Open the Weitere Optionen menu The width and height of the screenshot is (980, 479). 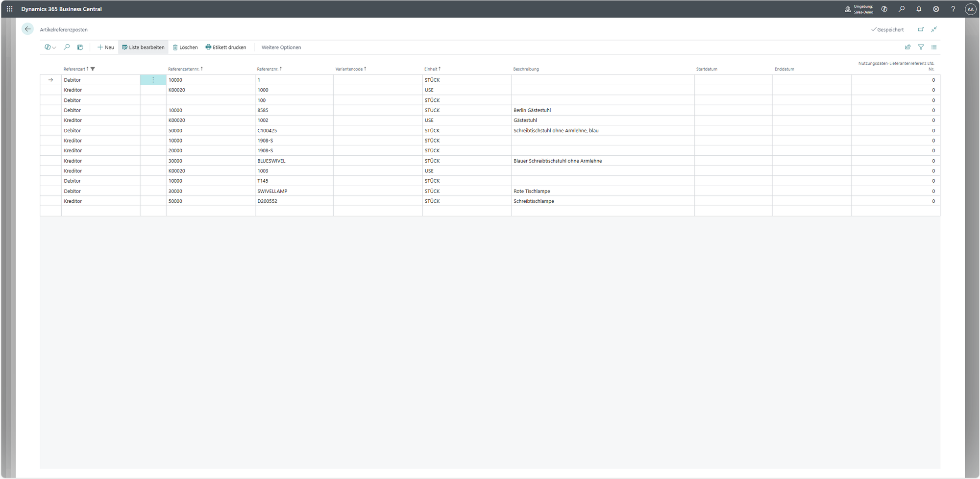coord(281,48)
